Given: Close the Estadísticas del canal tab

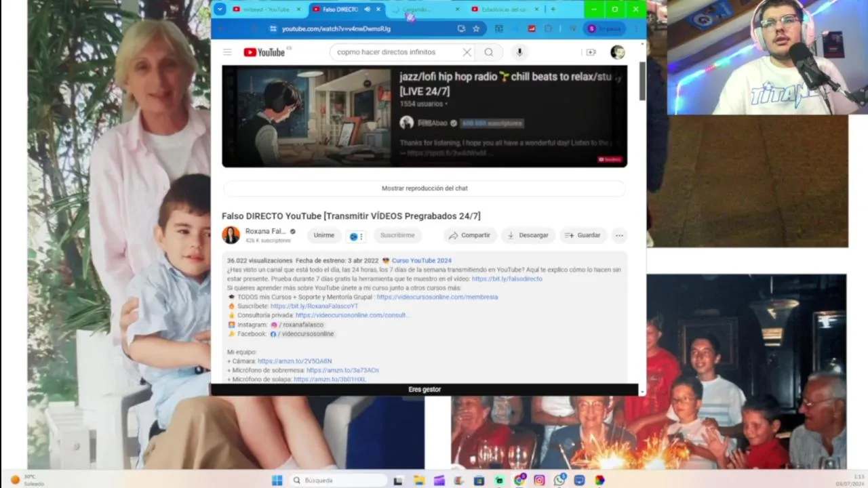Looking at the screenshot, I should 536,9.
